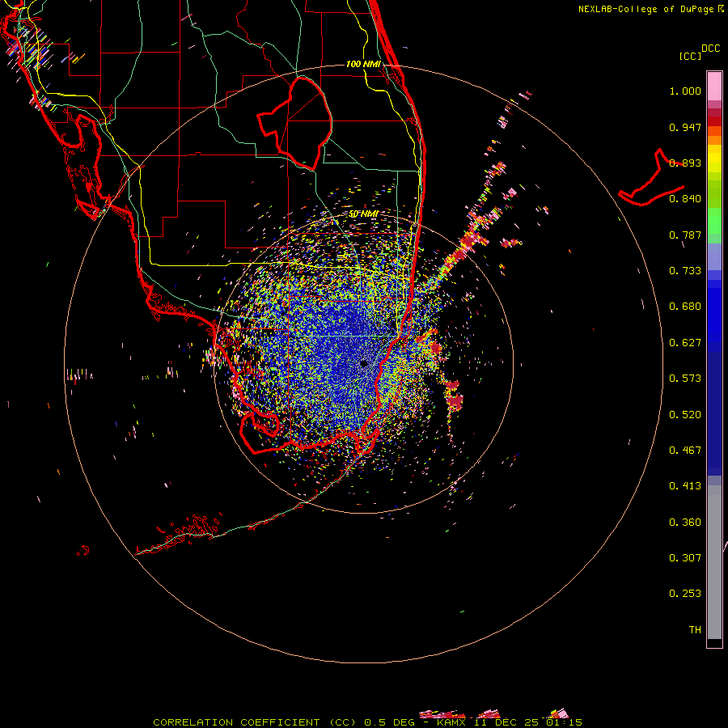Click the 0.573 legend value
The height and width of the screenshot is (728, 728).
tap(685, 379)
